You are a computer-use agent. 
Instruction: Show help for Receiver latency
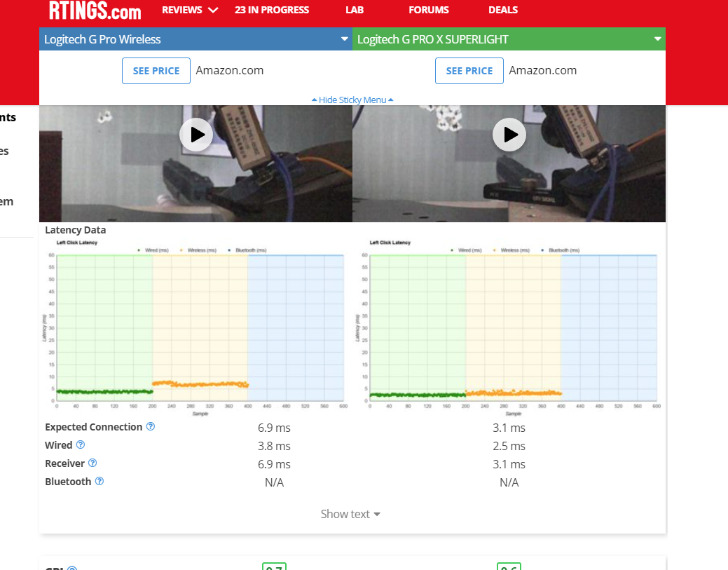(92, 463)
